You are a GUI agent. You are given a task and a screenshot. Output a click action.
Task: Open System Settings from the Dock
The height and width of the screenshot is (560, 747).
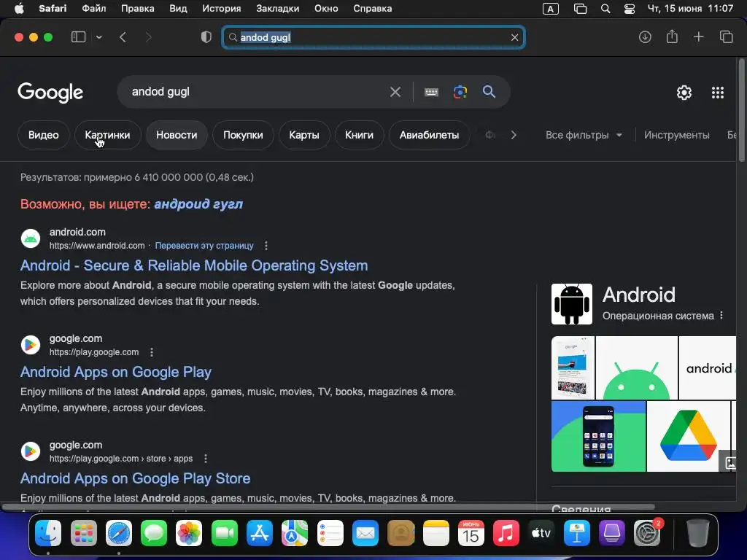[x=648, y=532]
